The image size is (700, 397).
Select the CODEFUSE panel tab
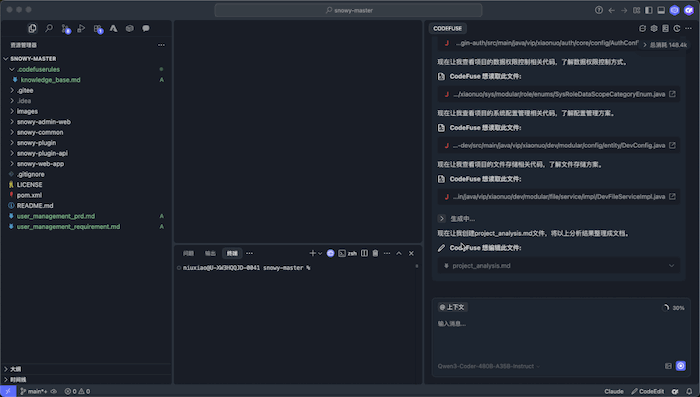pyautogui.click(x=447, y=28)
